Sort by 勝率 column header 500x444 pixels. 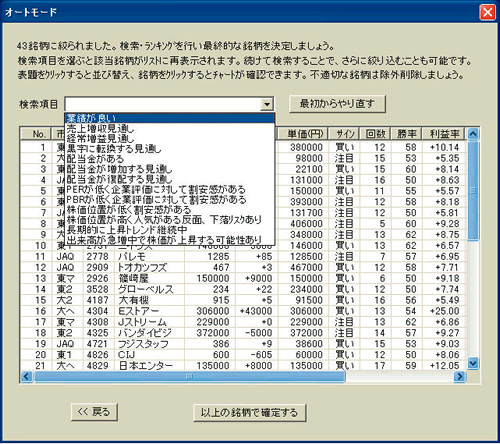coord(406,134)
